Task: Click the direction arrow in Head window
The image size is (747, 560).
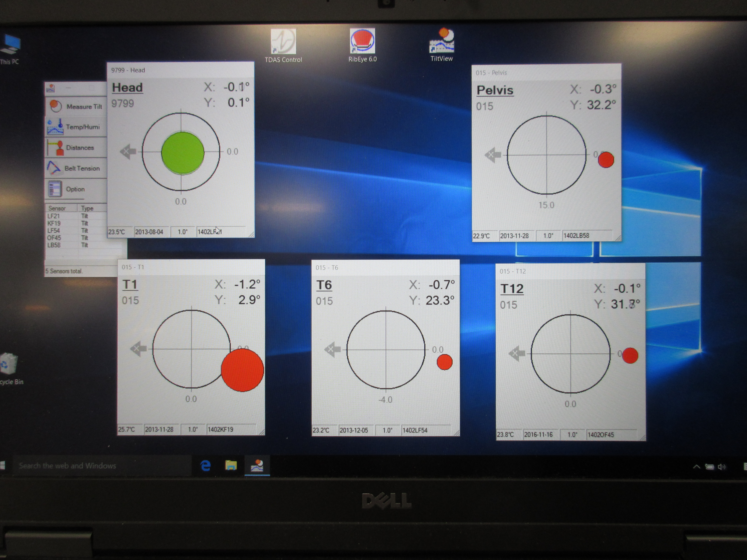Action: coord(128,152)
